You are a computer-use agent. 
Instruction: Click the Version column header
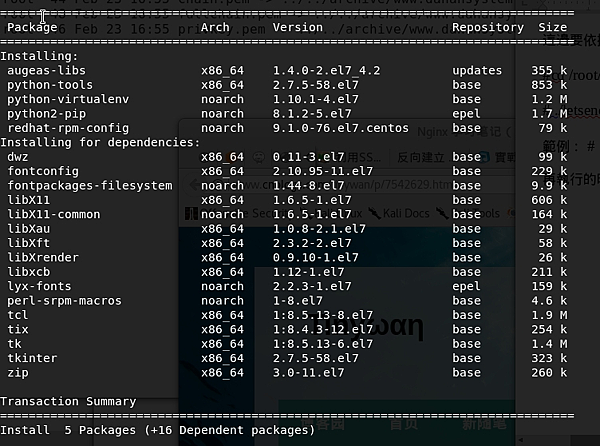pos(297,28)
